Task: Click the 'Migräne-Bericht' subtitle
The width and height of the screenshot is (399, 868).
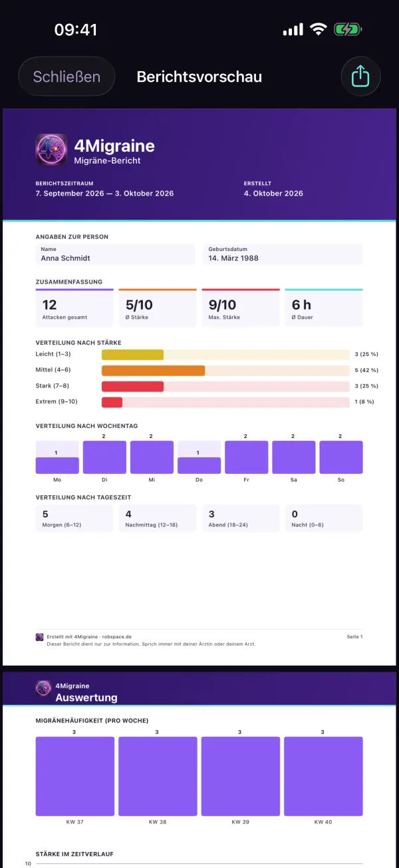Action: click(x=108, y=161)
